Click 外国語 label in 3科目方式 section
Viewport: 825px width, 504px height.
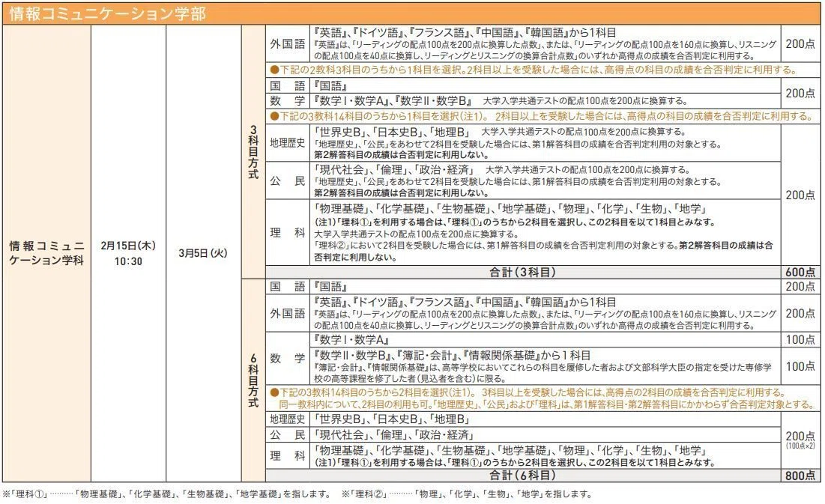[287, 43]
